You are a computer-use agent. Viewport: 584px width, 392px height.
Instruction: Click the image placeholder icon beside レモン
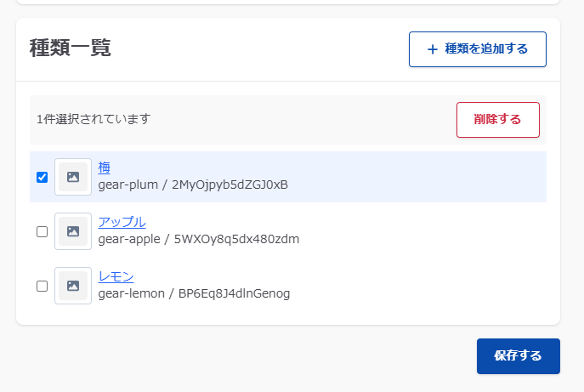(73, 286)
